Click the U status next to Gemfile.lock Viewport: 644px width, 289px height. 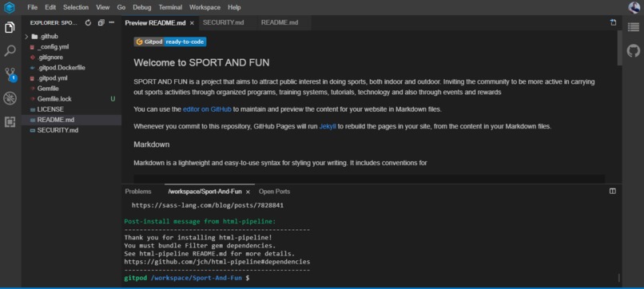point(113,99)
